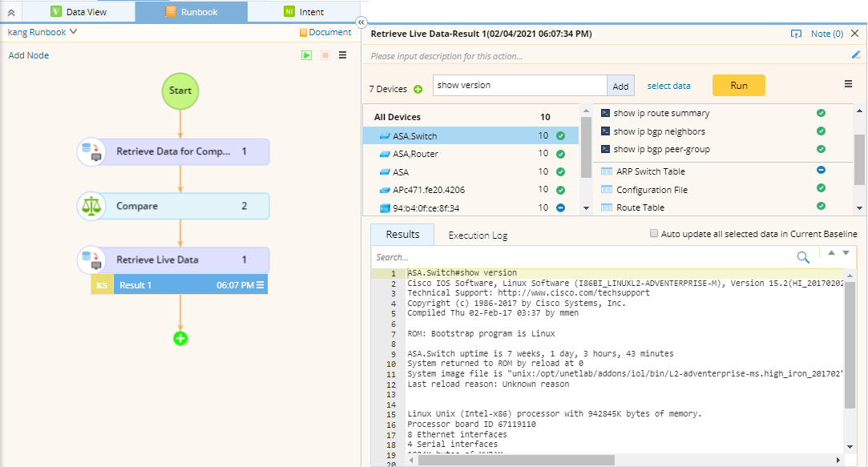Enable Auto update selected data checkbox
This screenshot has height=467, width=868.
(x=654, y=234)
